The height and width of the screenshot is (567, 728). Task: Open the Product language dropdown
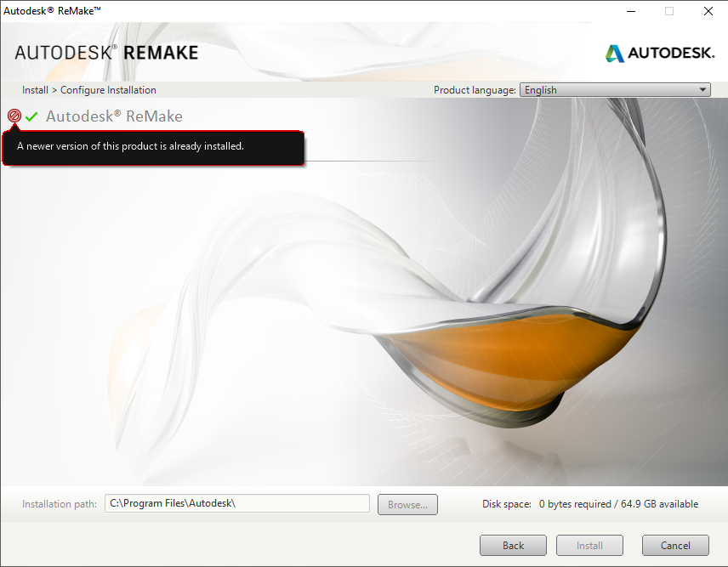[615, 89]
